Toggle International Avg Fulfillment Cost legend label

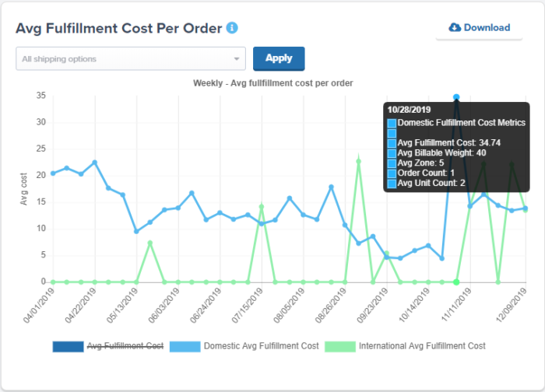coord(421,346)
